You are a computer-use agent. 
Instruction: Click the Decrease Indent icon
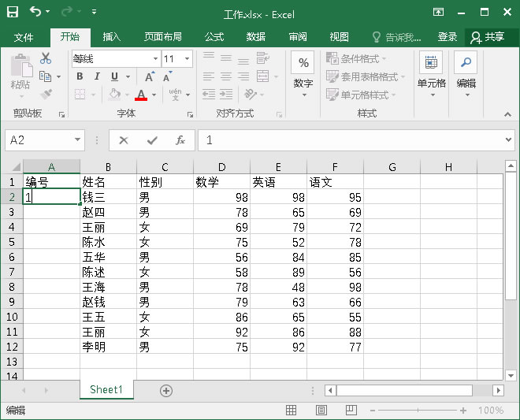tap(209, 95)
